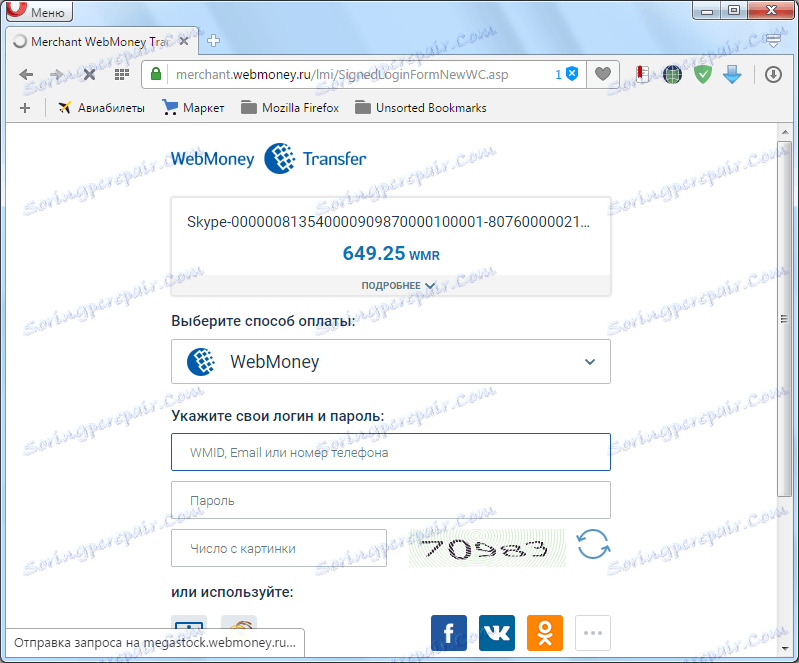Click the captcha image 70983
The height and width of the screenshot is (663, 799).
487,548
